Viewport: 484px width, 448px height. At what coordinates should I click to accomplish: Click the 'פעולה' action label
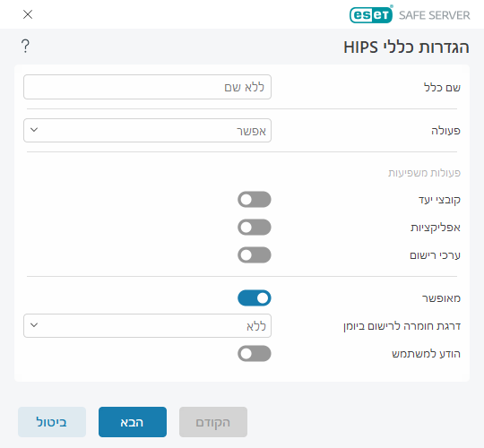tap(445, 131)
